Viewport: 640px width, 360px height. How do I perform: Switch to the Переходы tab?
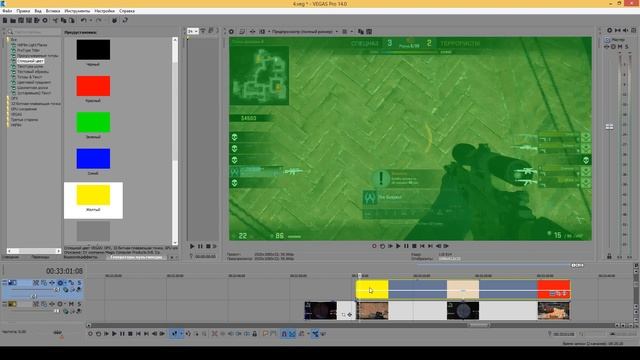click(x=40, y=258)
